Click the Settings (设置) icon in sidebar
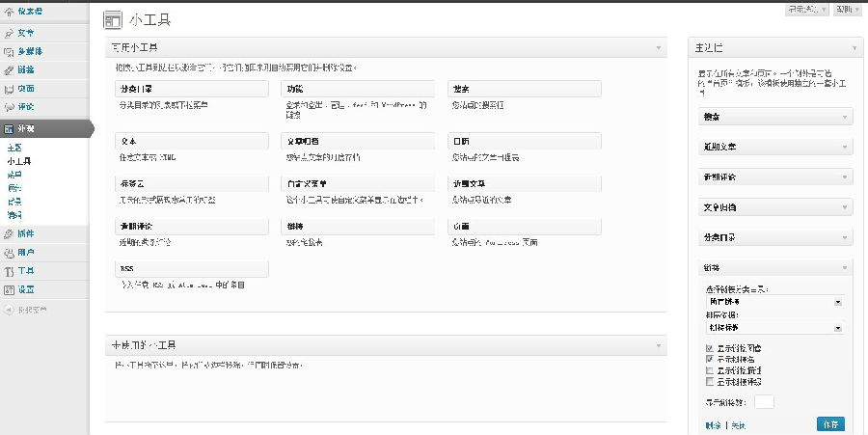 [x=9, y=289]
